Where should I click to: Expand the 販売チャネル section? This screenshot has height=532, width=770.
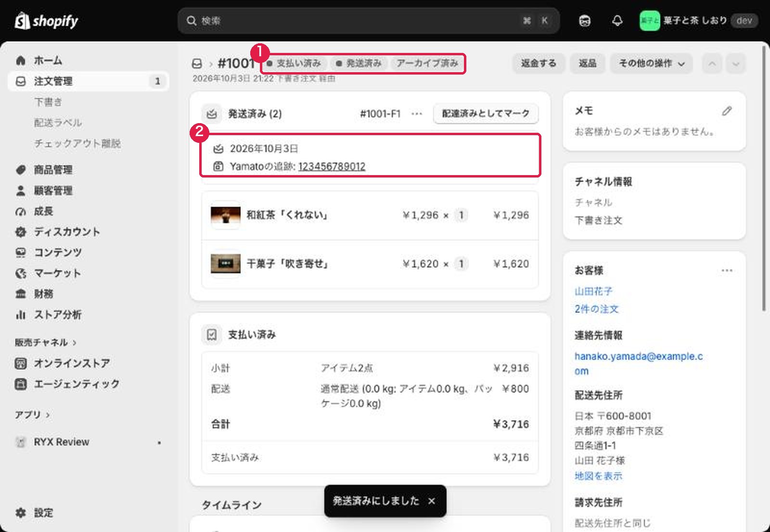click(x=46, y=342)
